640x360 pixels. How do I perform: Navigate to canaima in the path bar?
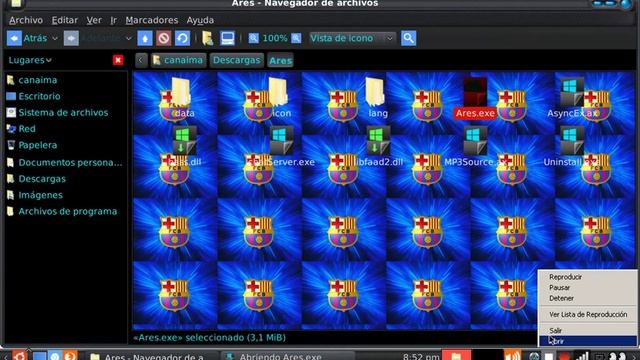click(178, 60)
